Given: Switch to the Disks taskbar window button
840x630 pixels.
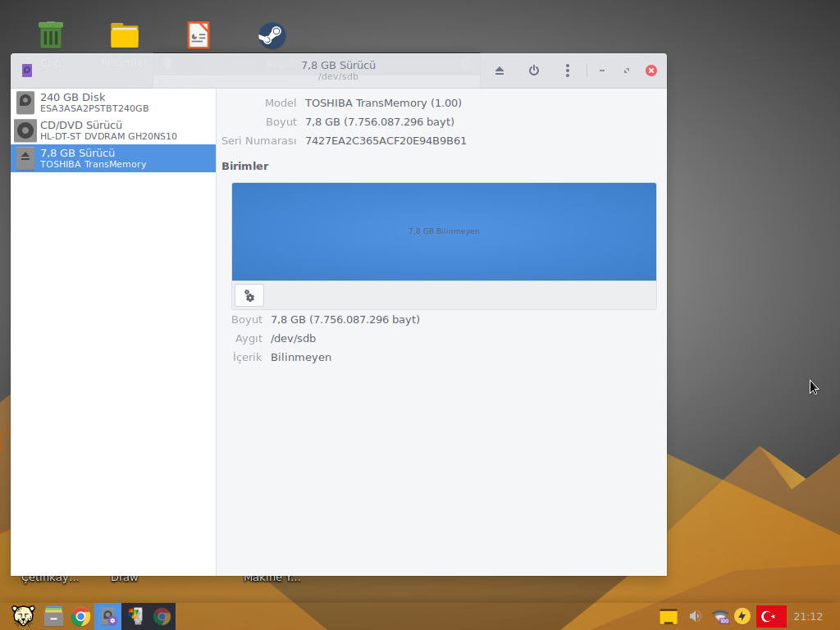Looking at the screenshot, I should [x=108, y=616].
